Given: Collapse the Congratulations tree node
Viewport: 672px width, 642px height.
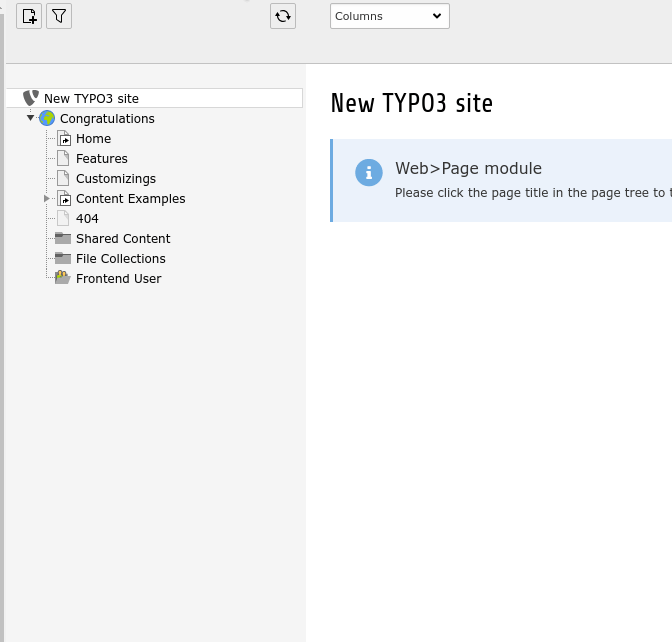Looking at the screenshot, I should (30, 118).
